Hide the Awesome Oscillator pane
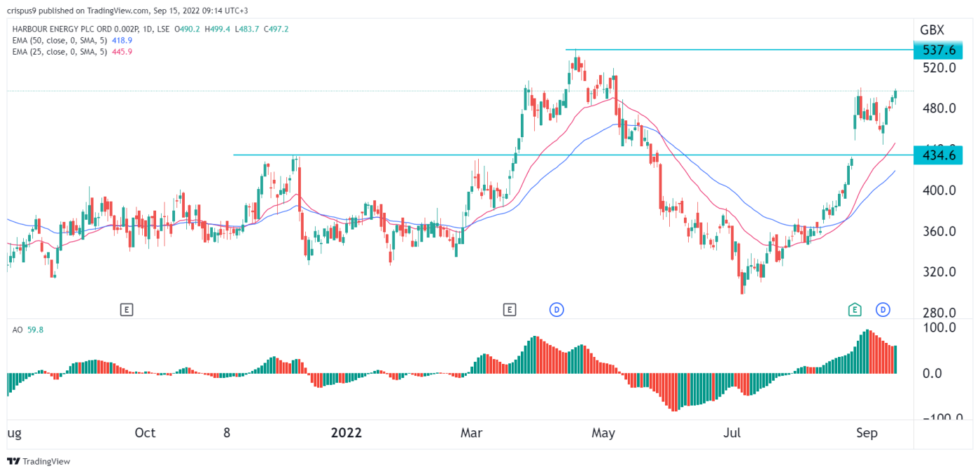980x473 pixels. tap(17, 329)
